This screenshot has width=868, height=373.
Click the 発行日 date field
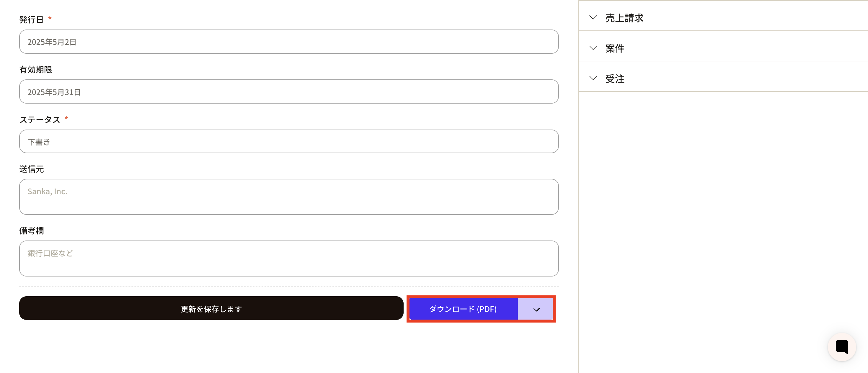(x=288, y=42)
